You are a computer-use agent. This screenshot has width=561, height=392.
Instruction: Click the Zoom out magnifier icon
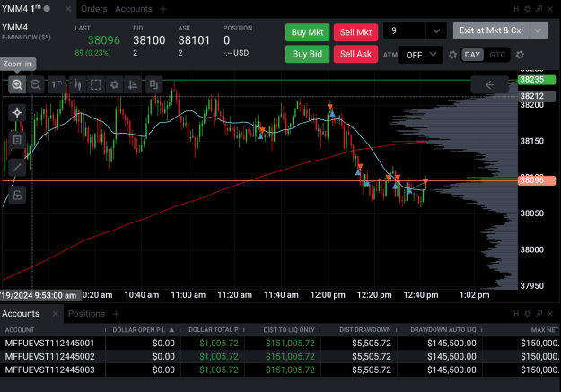(x=35, y=84)
